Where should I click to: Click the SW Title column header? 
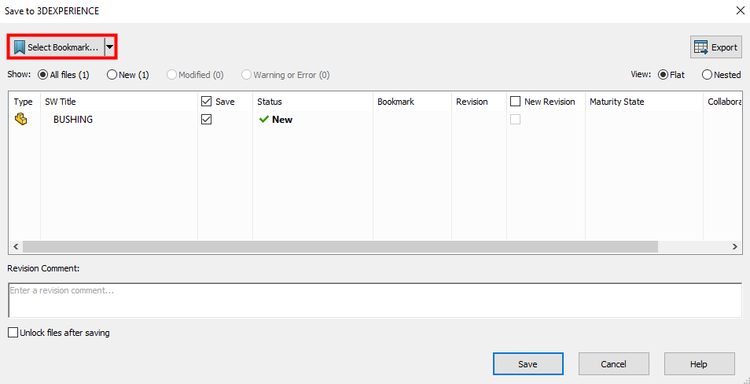(x=119, y=101)
